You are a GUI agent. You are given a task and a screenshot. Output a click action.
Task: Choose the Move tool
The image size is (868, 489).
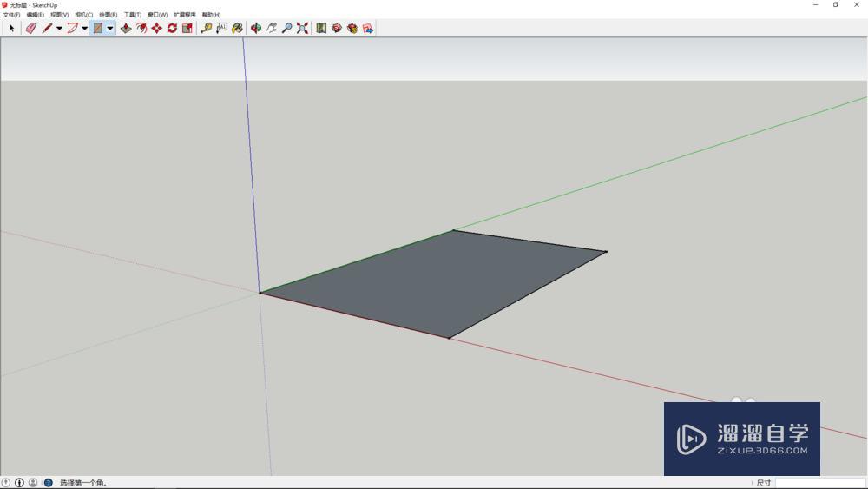pos(156,28)
